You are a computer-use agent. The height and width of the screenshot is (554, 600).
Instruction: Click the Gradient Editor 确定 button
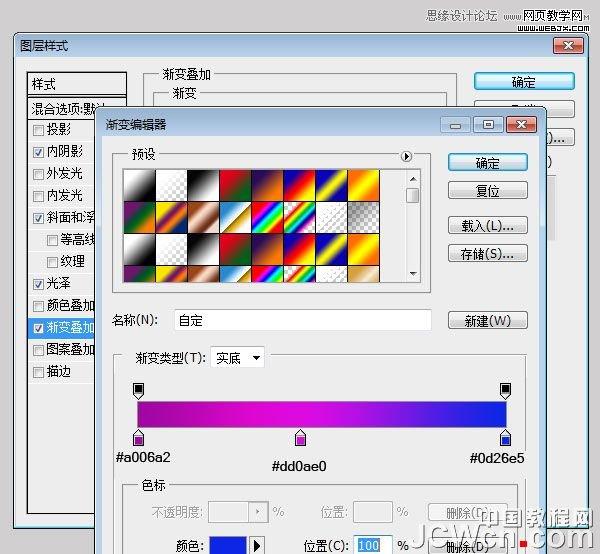click(488, 163)
